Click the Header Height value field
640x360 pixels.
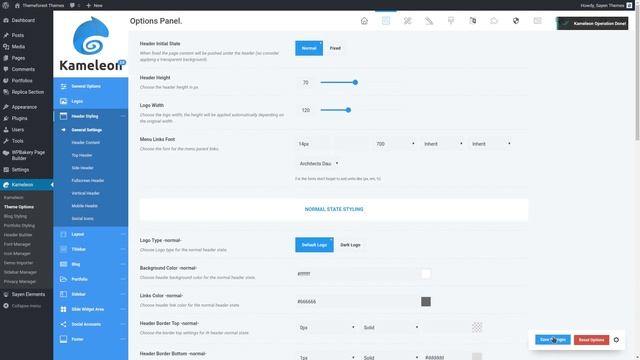pyautogui.click(x=305, y=82)
